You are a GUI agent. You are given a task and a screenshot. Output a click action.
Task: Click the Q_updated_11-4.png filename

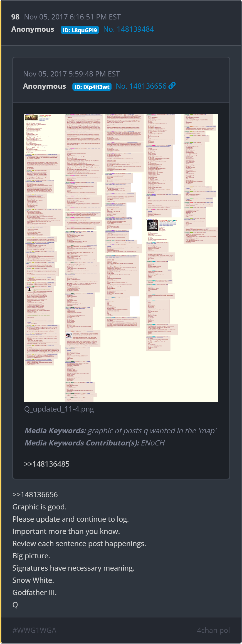tap(59, 409)
